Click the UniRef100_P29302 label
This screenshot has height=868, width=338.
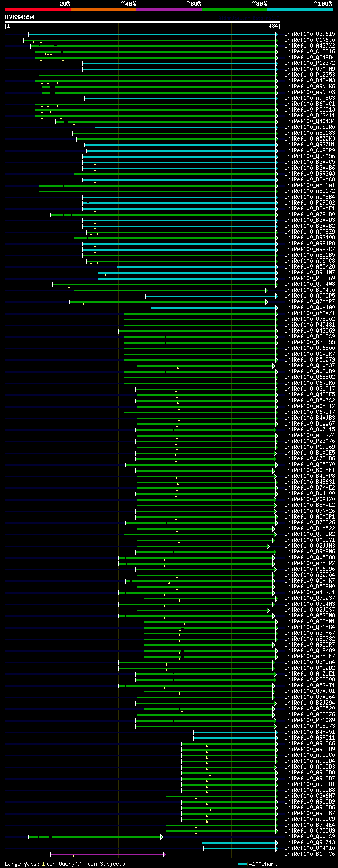(309, 202)
